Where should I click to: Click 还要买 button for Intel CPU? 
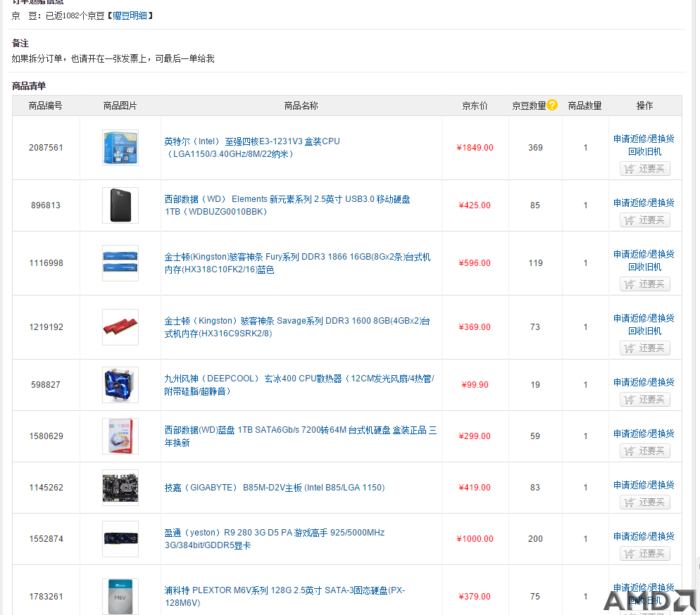click(x=644, y=169)
